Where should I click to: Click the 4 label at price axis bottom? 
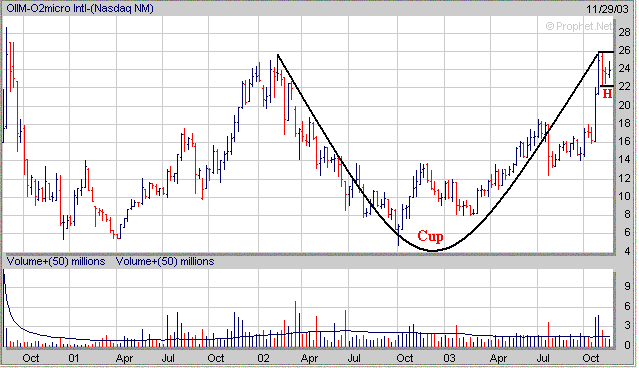pos(627,251)
